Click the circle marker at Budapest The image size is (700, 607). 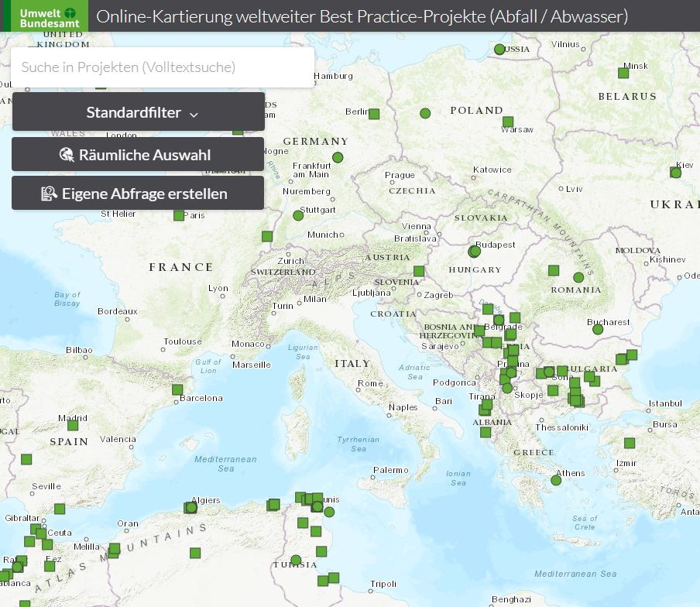(475, 252)
